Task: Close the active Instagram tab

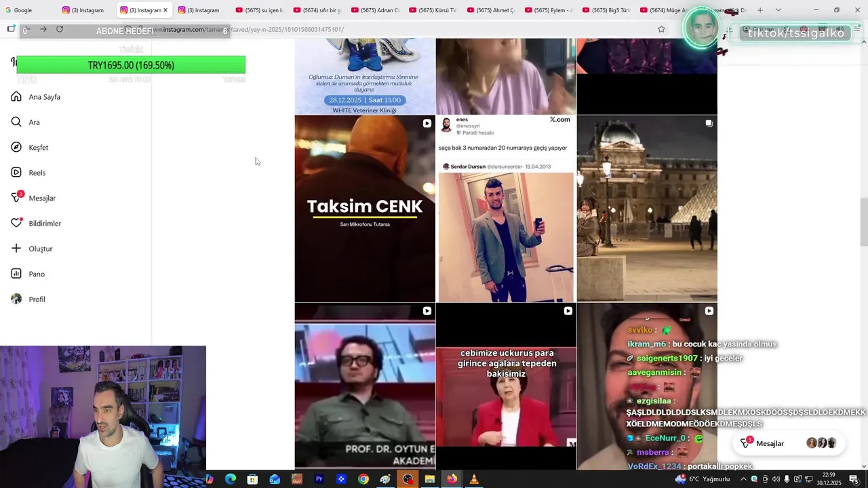Action: pos(165,10)
